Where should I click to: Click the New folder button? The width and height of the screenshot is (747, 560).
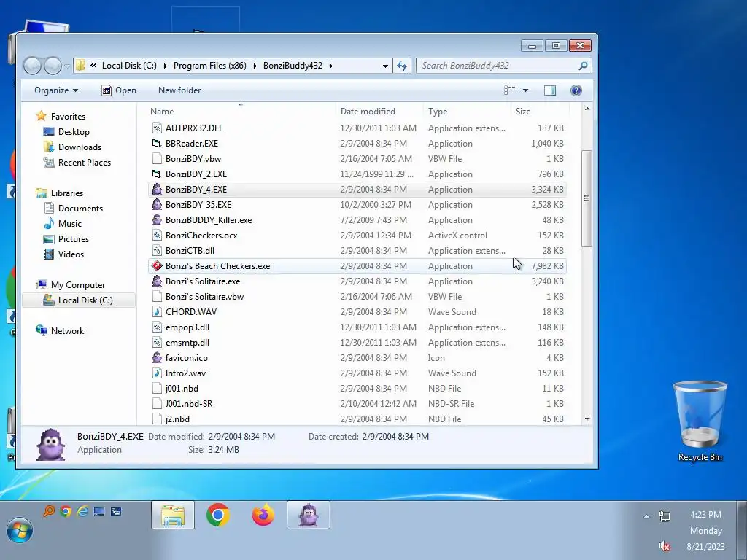coord(179,90)
